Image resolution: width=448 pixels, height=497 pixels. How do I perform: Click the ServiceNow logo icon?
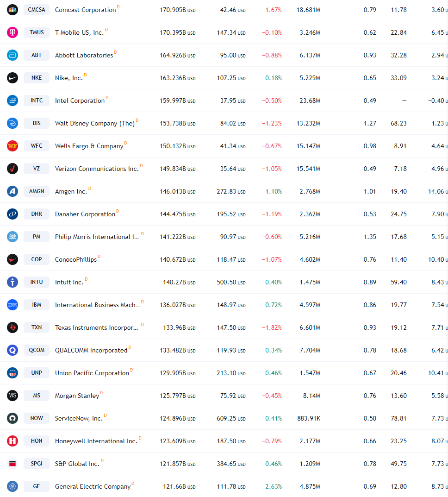(12, 418)
